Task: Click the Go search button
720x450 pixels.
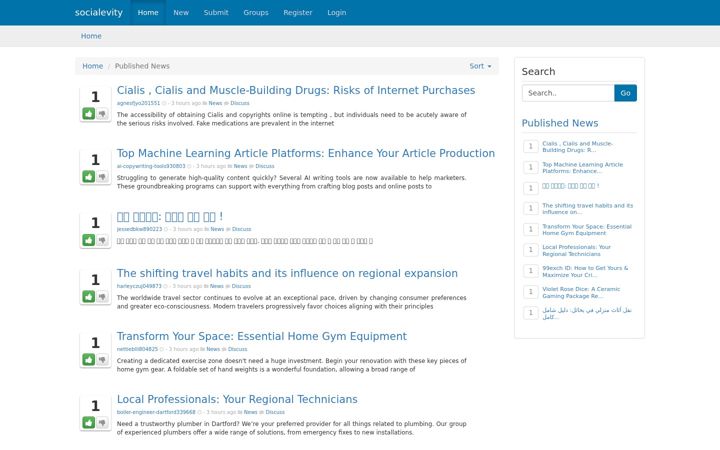Action: [625, 93]
